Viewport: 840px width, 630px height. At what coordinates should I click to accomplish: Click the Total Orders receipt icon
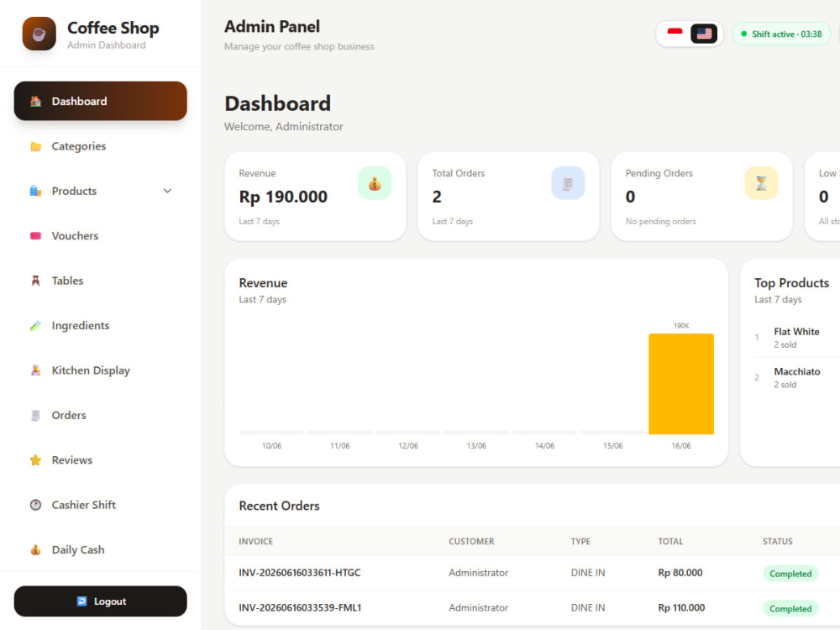click(568, 183)
